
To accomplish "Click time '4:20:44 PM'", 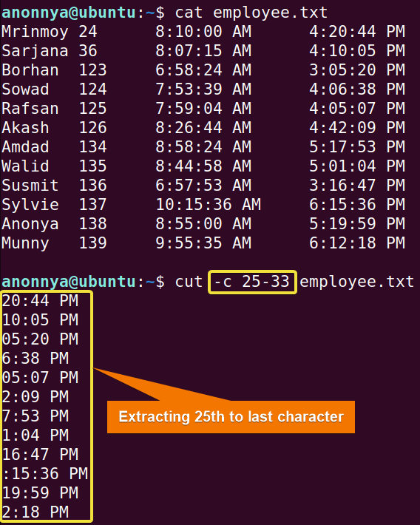I will pyautogui.click(x=357, y=32).
